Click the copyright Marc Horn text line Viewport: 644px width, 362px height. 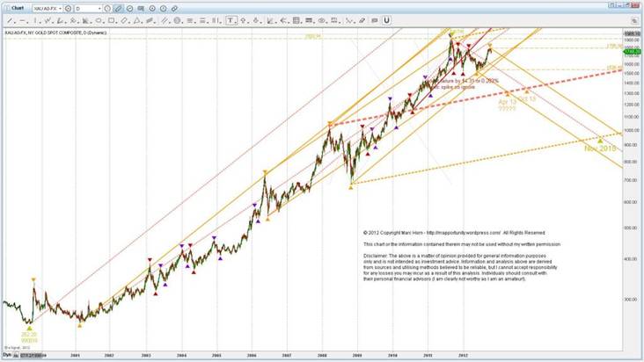click(454, 233)
